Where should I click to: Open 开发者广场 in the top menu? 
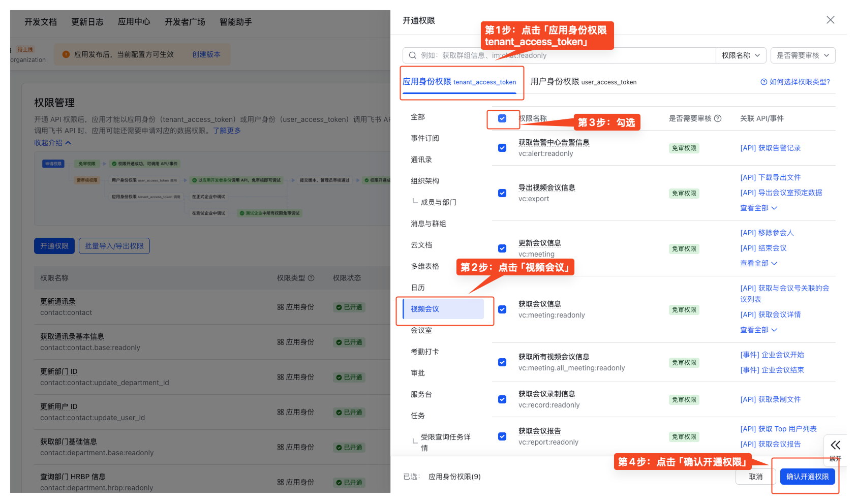pos(185,22)
